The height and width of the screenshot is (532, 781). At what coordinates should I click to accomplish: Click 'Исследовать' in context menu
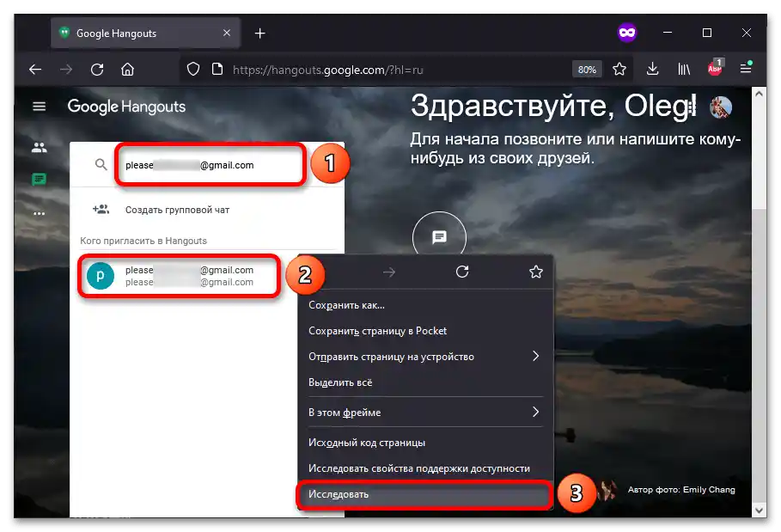point(425,494)
